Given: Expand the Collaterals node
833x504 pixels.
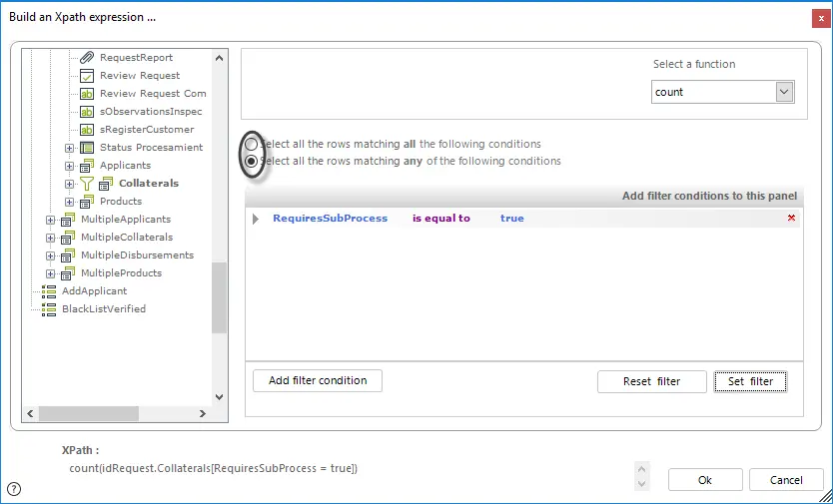Looking at the screenshot, I should (x=69, y=184).
